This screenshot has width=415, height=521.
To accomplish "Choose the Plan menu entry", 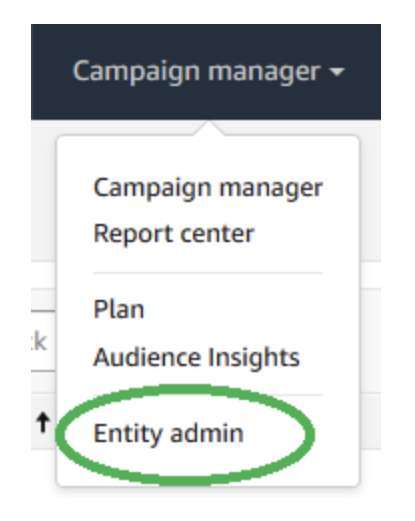I will [x=119, y=309].
